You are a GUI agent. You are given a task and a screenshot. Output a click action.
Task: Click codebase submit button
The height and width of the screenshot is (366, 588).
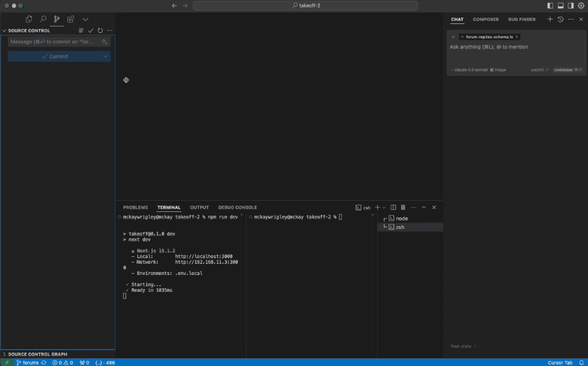click(568, 70)
